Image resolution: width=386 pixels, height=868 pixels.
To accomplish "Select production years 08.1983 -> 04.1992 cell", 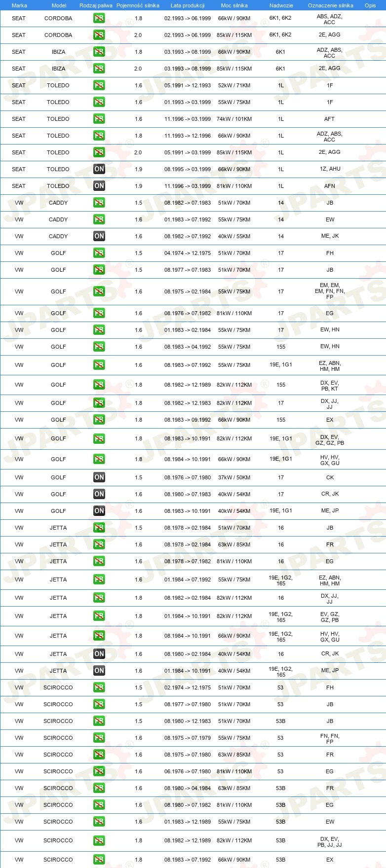I will (188, 347).
